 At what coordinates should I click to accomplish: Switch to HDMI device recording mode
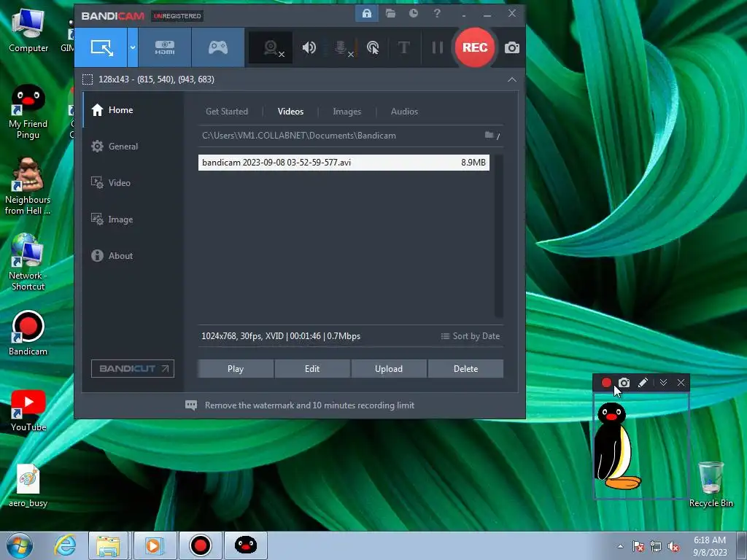[x=165, y=47]
